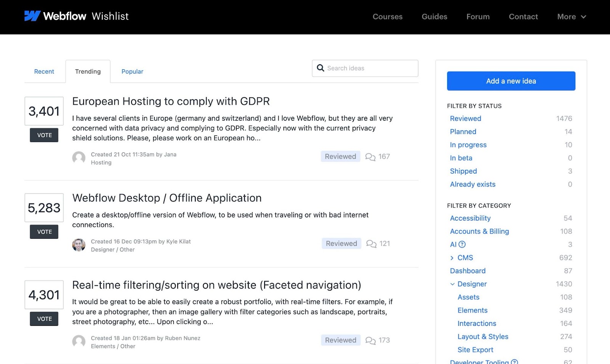Click the Hosting category under Jana's post
610x364 pixels.
(101, 163)
